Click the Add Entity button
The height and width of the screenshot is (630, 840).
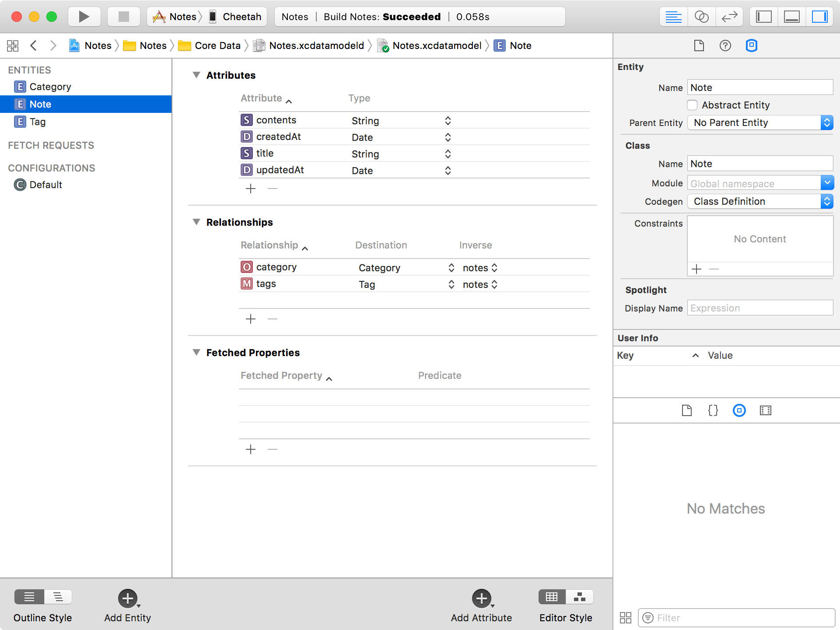point(127,598)
